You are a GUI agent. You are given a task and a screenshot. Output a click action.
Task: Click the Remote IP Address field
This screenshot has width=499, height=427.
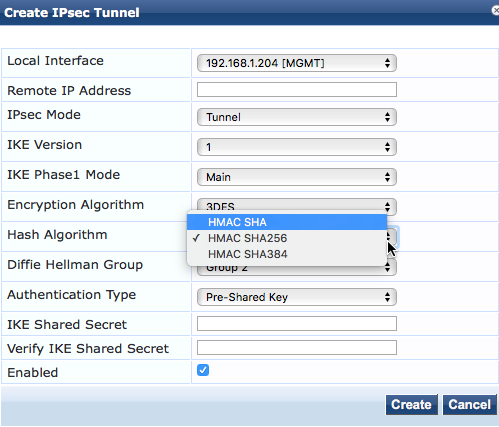(297, 90)
